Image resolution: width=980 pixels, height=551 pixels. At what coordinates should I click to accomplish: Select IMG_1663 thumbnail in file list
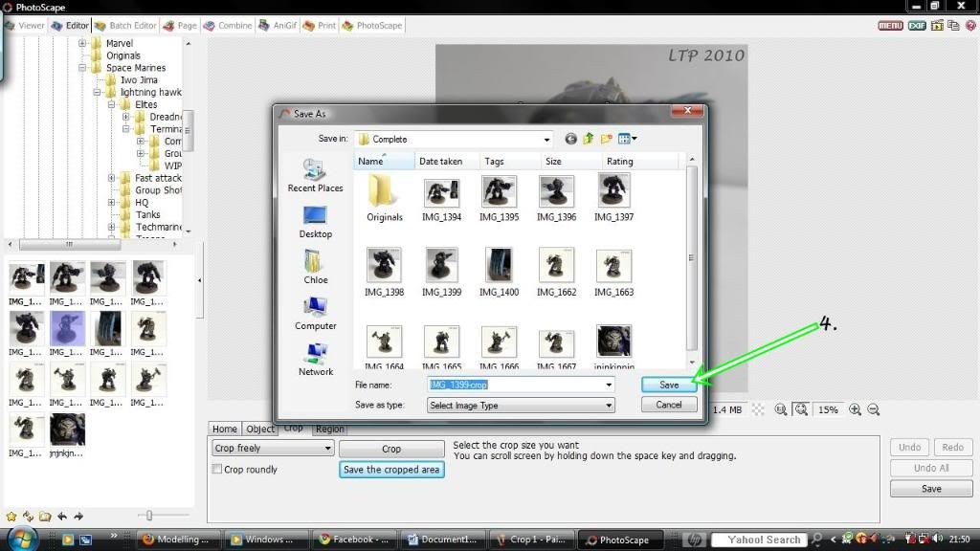613,273
